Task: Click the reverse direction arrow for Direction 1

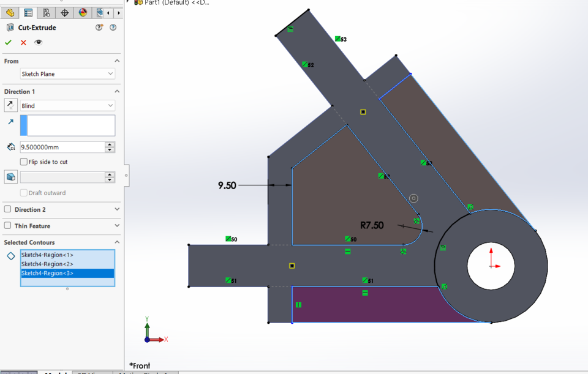Action: coord(9,104)
